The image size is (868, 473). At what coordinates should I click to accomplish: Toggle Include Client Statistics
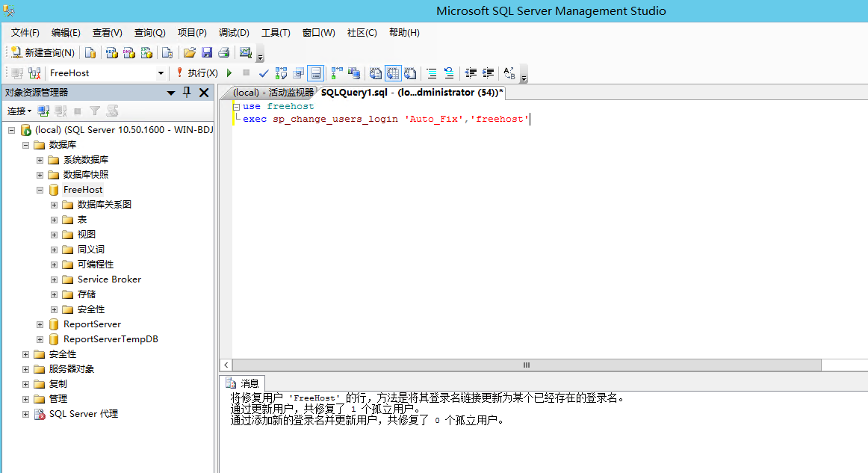coord(354,73)
